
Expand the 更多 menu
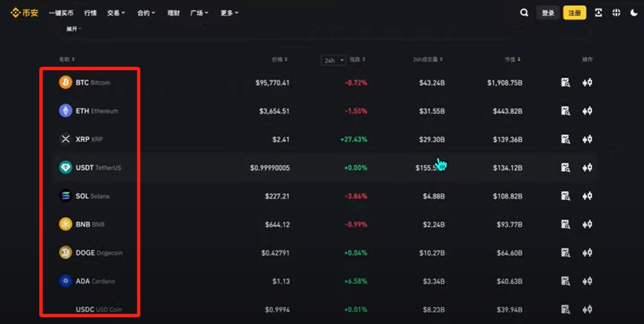[229, 13]
